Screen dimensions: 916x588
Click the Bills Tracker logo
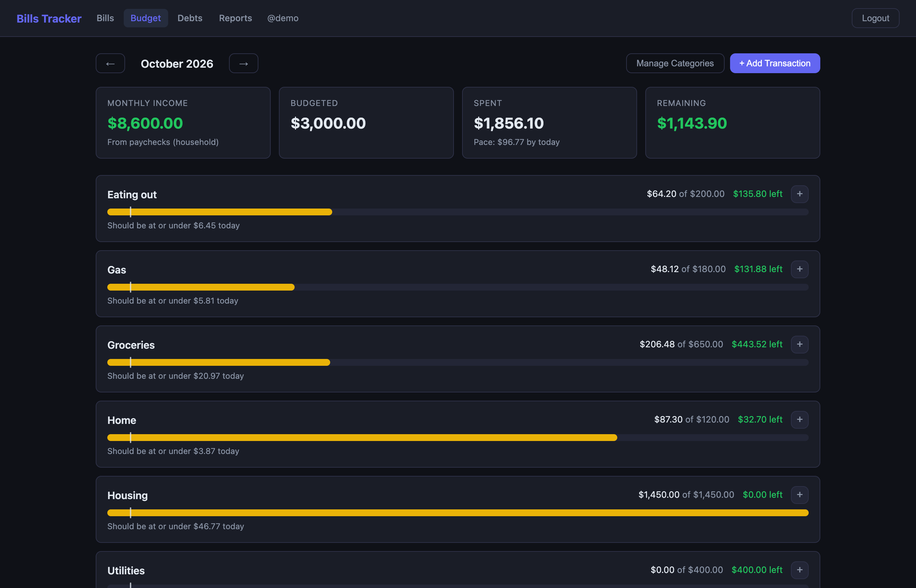point(49,18)
